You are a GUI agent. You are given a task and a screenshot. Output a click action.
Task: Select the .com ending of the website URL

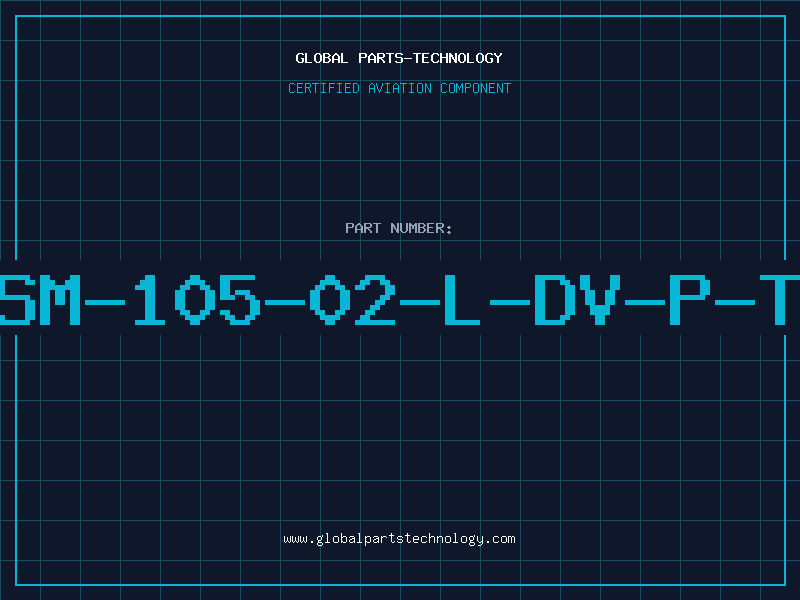pos(500,539)
